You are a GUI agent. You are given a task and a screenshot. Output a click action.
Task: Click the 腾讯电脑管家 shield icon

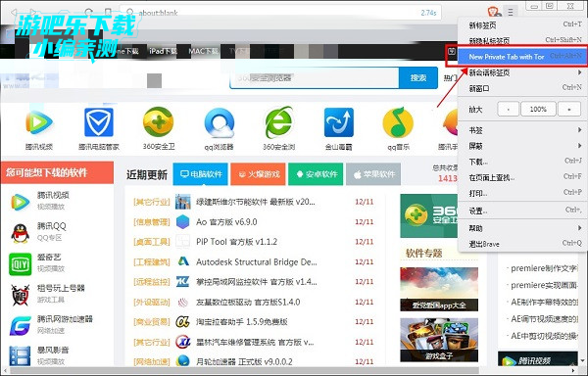click(x=99, y=122)
